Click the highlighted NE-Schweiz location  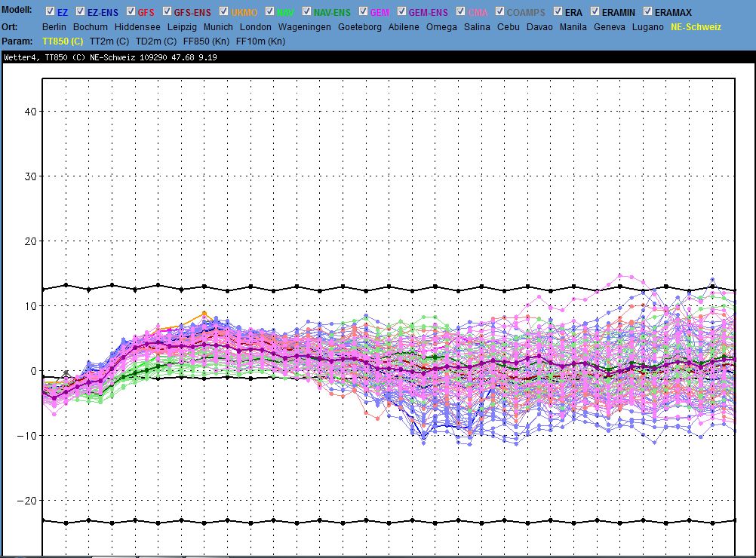click(x=696, y=26)
